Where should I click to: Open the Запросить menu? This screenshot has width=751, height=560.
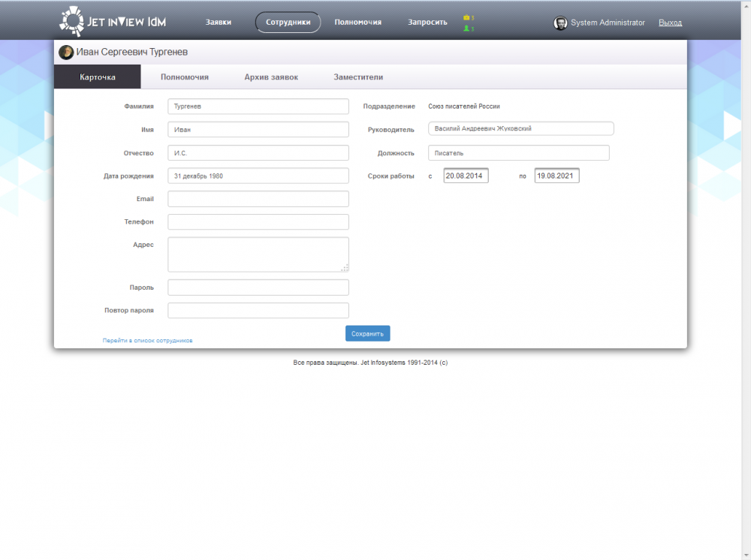pyautogui.click(x=427, y=22)
